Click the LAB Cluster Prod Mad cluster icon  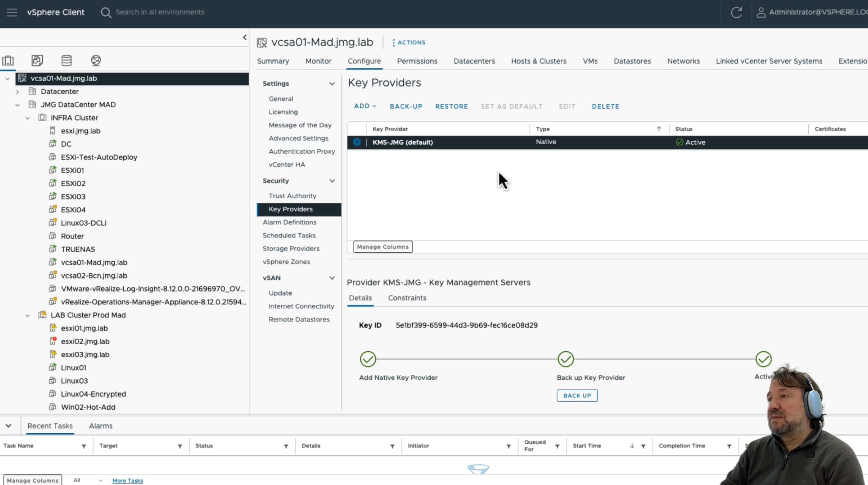pyautogui.click(x=42, y=315)
